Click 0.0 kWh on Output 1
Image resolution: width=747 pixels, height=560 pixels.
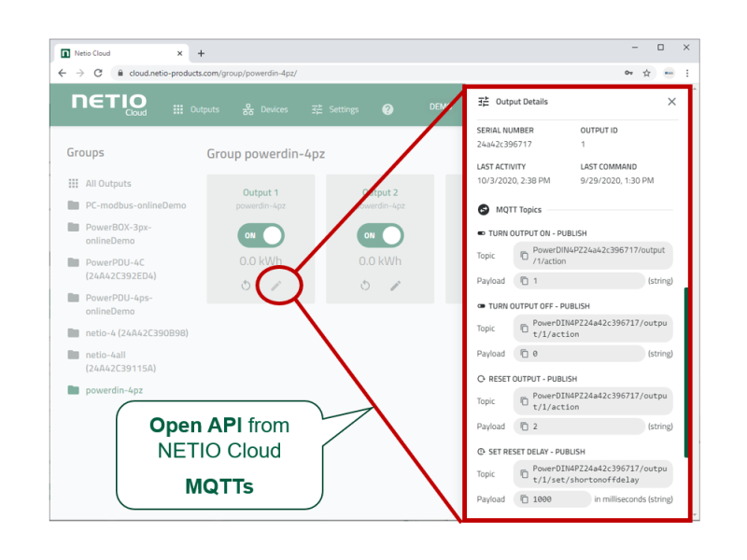pyautogui.click(x=261, y=261)
